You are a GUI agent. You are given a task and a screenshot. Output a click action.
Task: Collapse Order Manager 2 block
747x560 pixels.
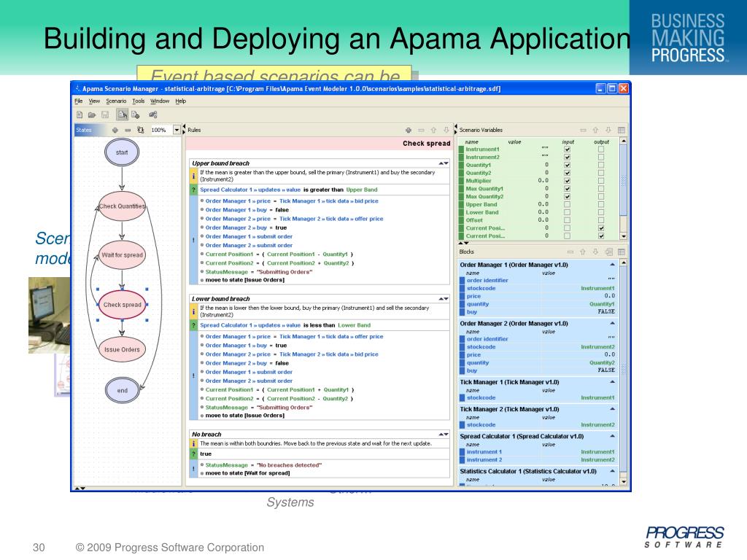pos(612,323)
